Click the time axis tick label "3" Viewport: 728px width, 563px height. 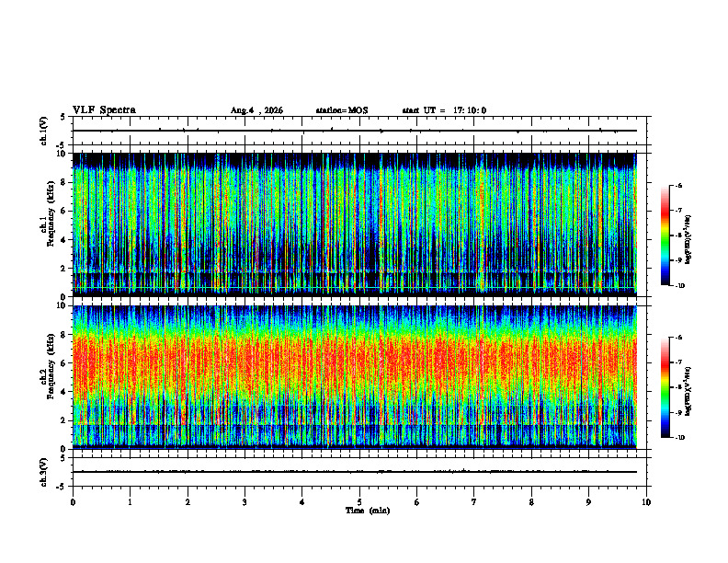(x=245, y=502)
